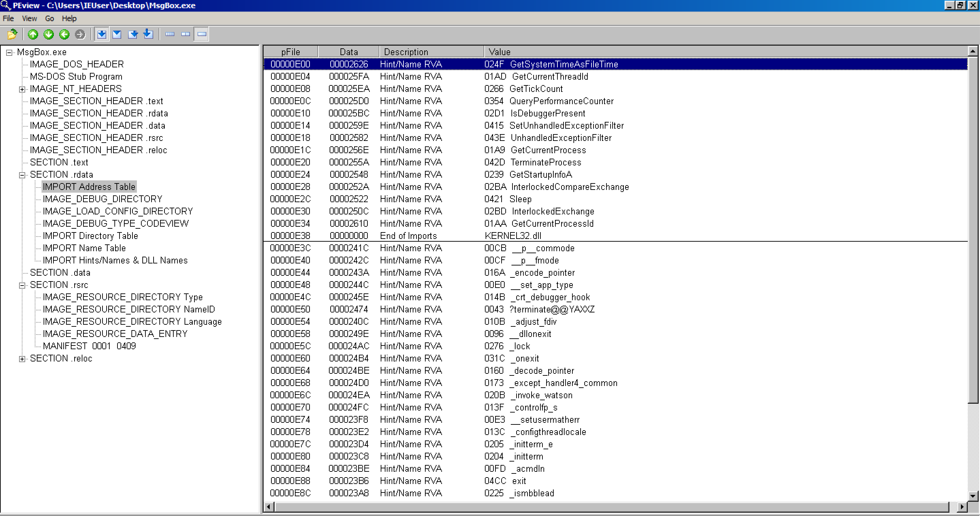
Task: Collapse the SECTION .rsrc tree node
Action: 22,285
